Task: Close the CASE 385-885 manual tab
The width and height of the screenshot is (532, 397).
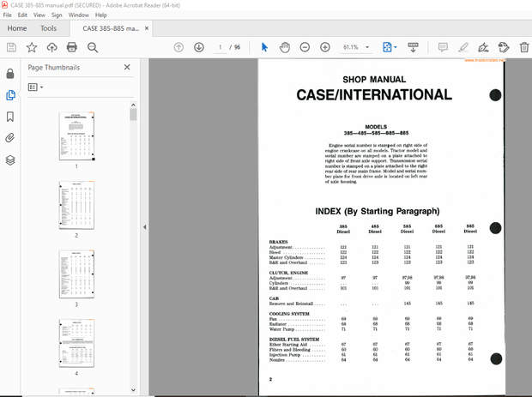Action: tap(147, 28)
